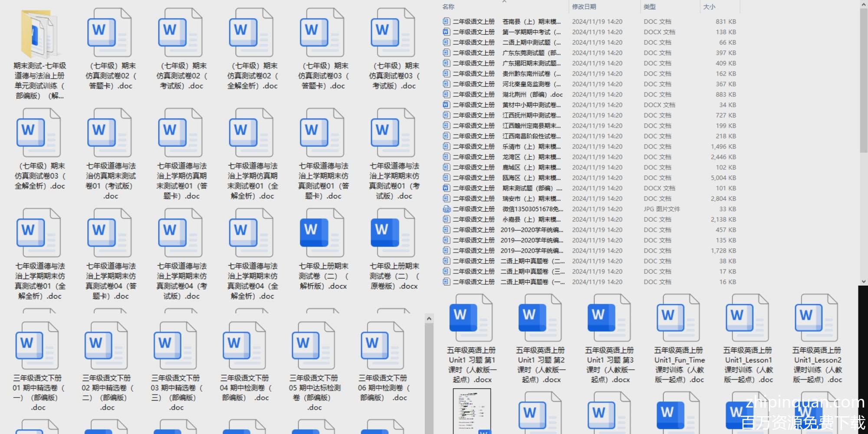This screenshot has height=434, width=868.
Task: Select the 江西南昌阶段性试卷 file name
Action: [x=532, y=136]
